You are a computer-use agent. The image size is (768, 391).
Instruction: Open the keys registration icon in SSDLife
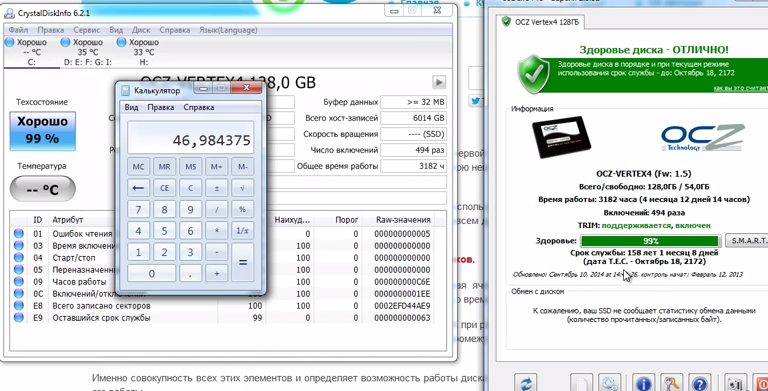(672, 383)
